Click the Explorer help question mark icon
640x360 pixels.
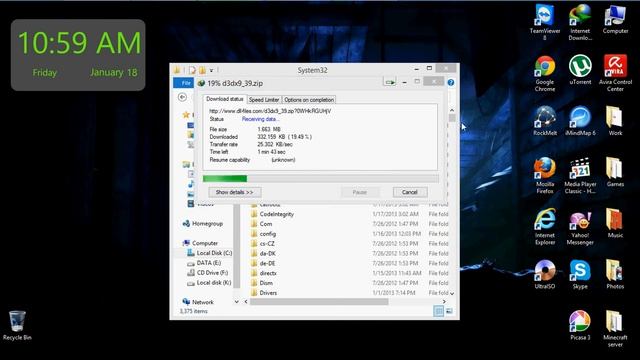451,82
